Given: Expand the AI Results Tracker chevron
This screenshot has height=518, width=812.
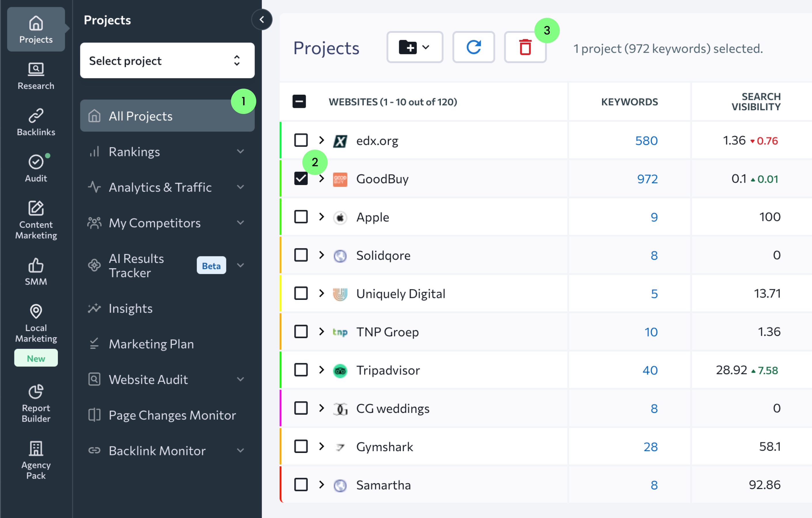Looking at the screenshot, I should (x=240, y=266).
